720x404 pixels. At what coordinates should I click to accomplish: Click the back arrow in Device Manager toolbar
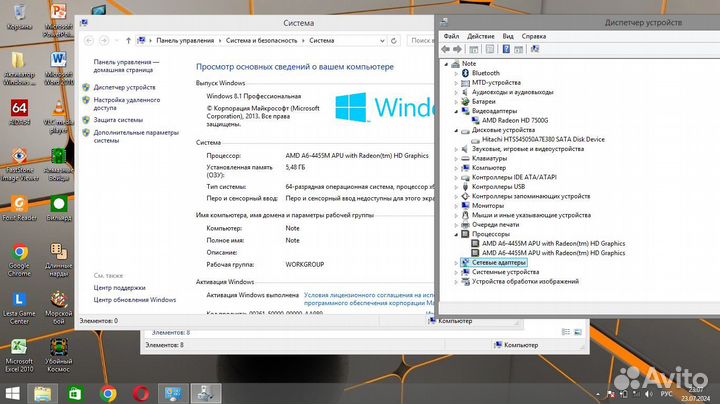(x=447, y=49)
